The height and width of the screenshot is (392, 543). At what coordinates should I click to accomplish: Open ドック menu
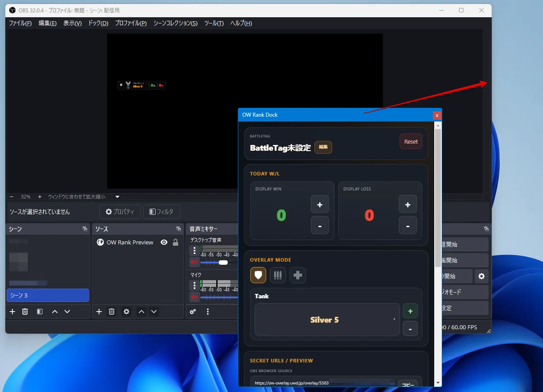[x=98, y=23]
